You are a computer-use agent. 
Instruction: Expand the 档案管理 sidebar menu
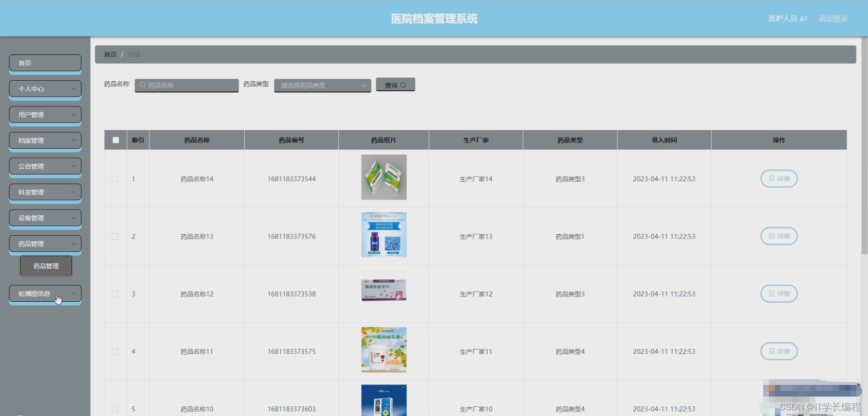tap(45, 140)
